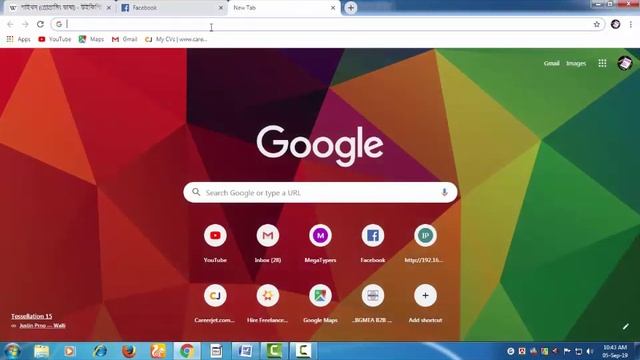Open the Google Maps shortcut tile

point(320,296)
